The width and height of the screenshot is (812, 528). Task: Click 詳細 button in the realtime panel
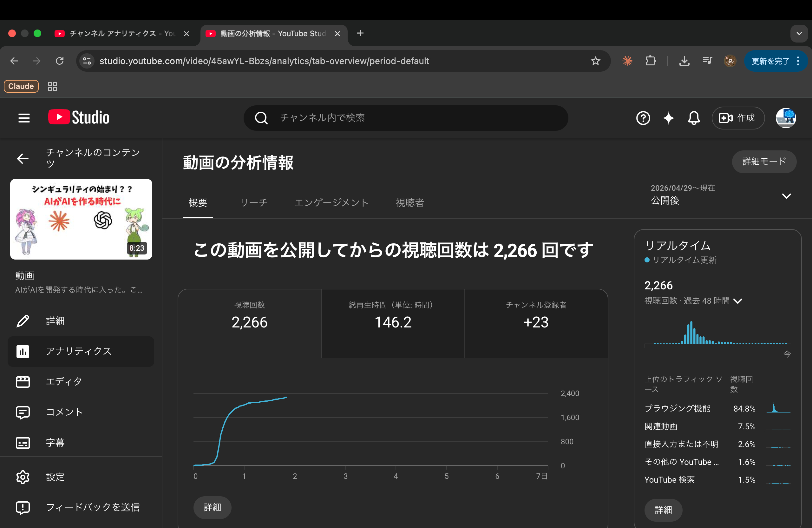pos(663,510)
